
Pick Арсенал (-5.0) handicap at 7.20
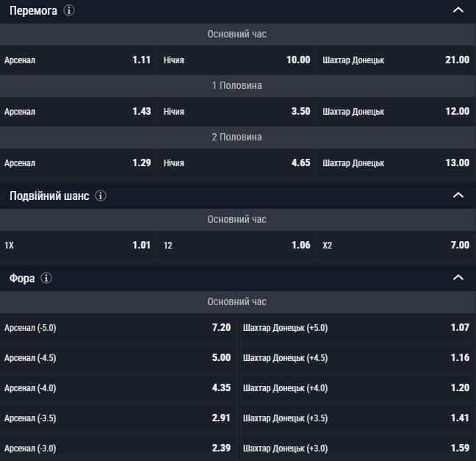coord(118,328)
